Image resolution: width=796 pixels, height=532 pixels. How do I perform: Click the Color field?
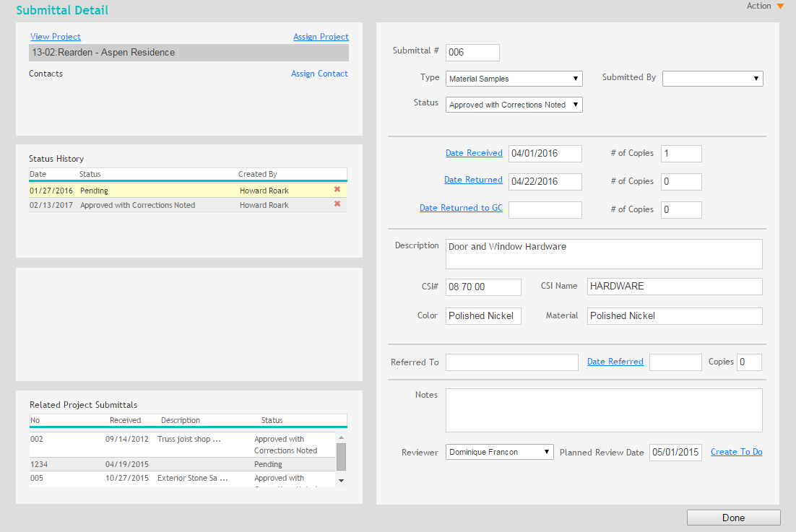point(483,316)
